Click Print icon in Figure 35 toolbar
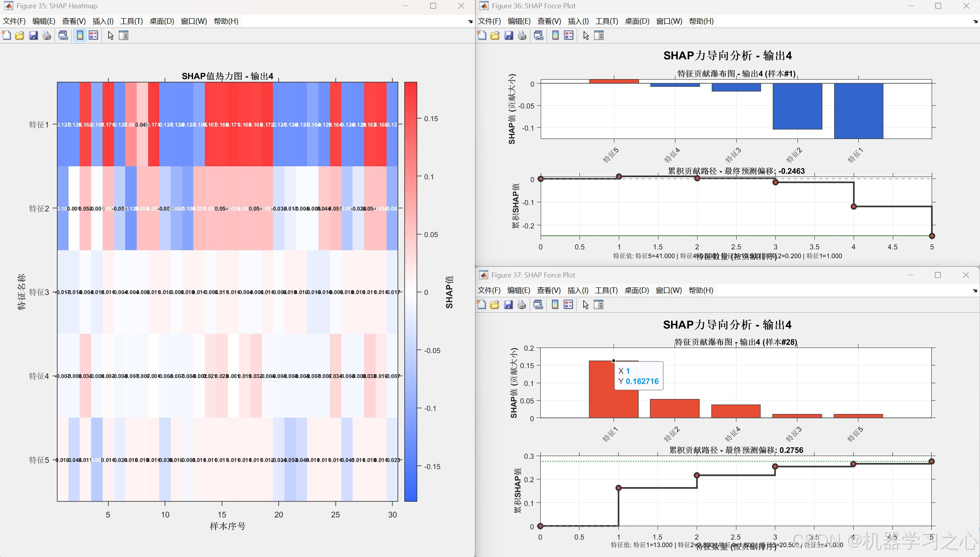980x557 pixels. [x=47, y=36]
